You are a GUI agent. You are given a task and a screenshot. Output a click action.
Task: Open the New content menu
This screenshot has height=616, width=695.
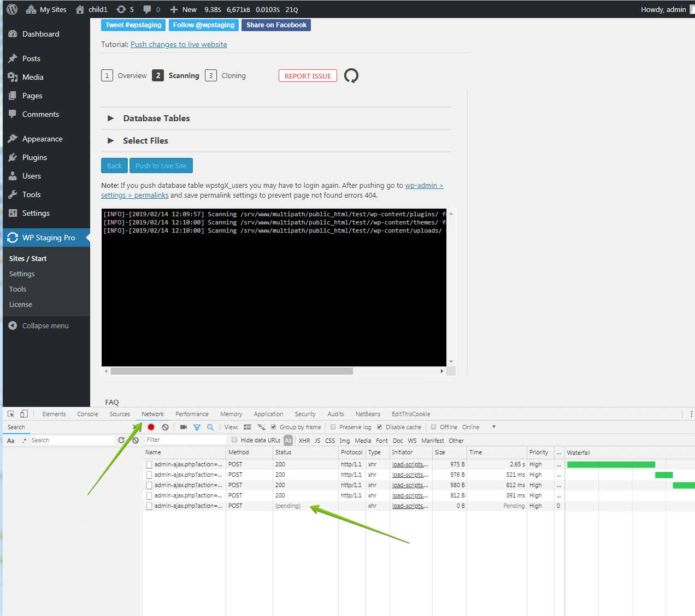[x=183, y=9]
